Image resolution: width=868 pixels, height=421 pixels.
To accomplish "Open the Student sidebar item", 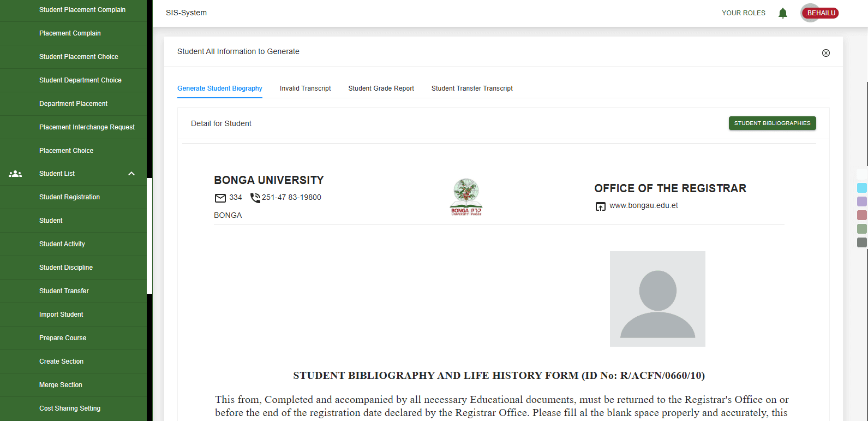I will (73, 221).
